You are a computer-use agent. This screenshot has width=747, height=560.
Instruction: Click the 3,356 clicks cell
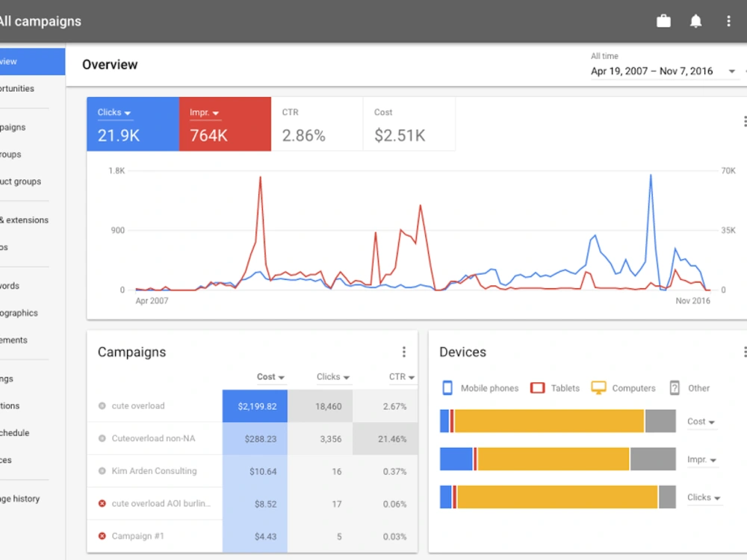point(320,438)
